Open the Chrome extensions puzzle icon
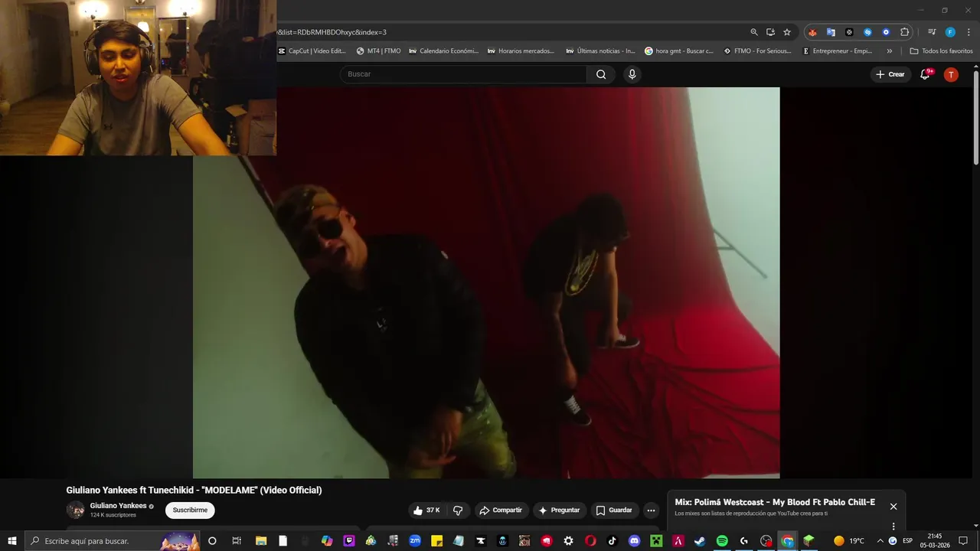The image size is (980, 551). point(904,32)
